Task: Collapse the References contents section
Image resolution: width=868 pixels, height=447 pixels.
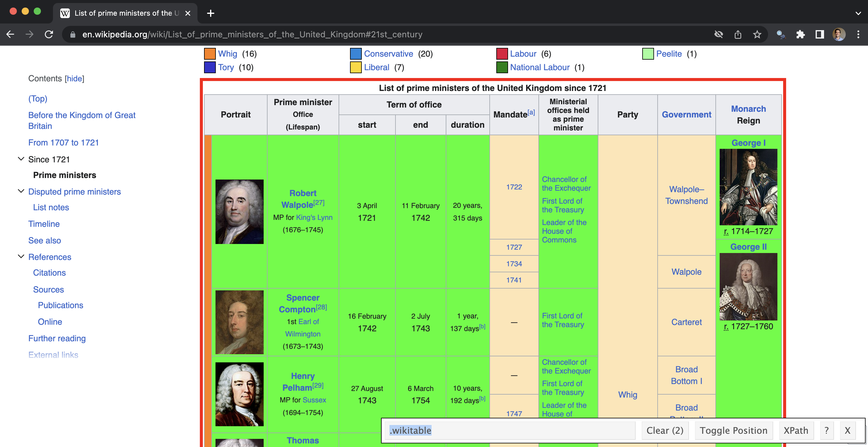Action: click(x=21, y=257)
